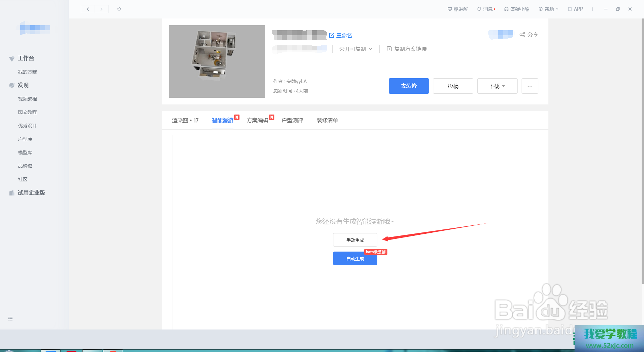Open 消息 notifications bell
The height and width of the screenshot is (352, 644).
pos(479,9)
